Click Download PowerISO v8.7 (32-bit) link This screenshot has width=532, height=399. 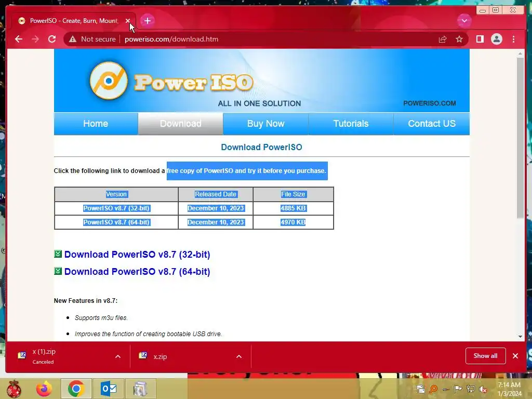coord(137,255)
